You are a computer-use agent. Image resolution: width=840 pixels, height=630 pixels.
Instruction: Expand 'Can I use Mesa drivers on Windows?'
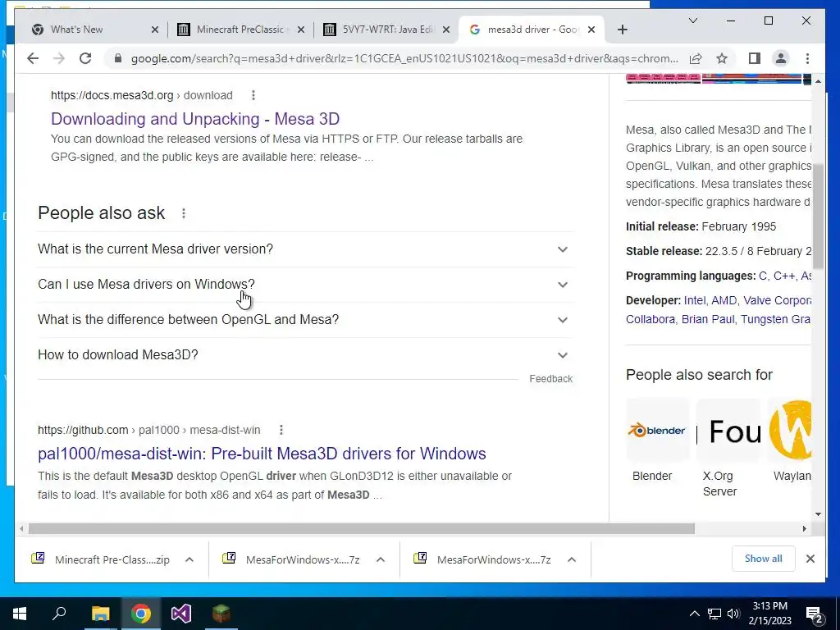click(x=305, y=285)
